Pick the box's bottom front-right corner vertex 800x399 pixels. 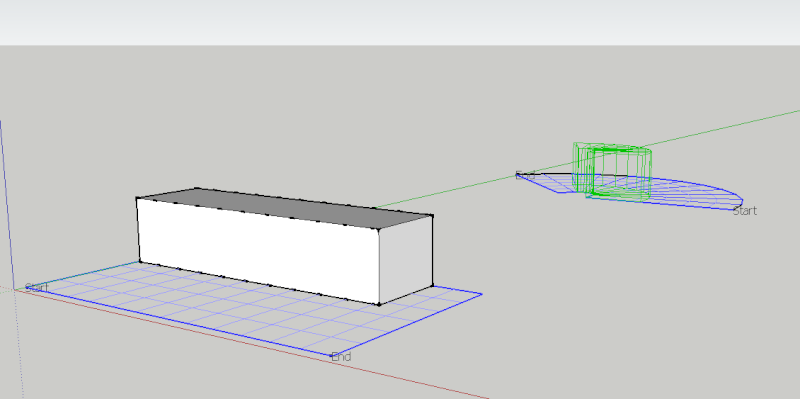pos(379,305)
